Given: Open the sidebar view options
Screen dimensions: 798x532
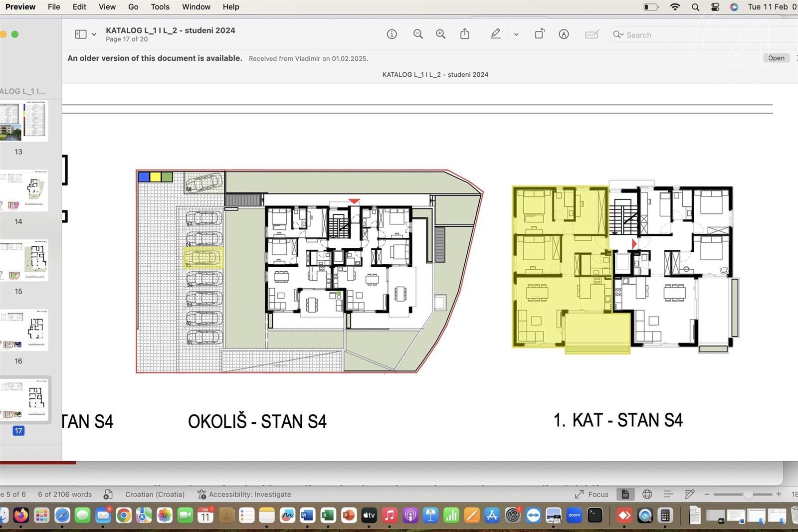Looking at the screenshot, I should (80, 34).
